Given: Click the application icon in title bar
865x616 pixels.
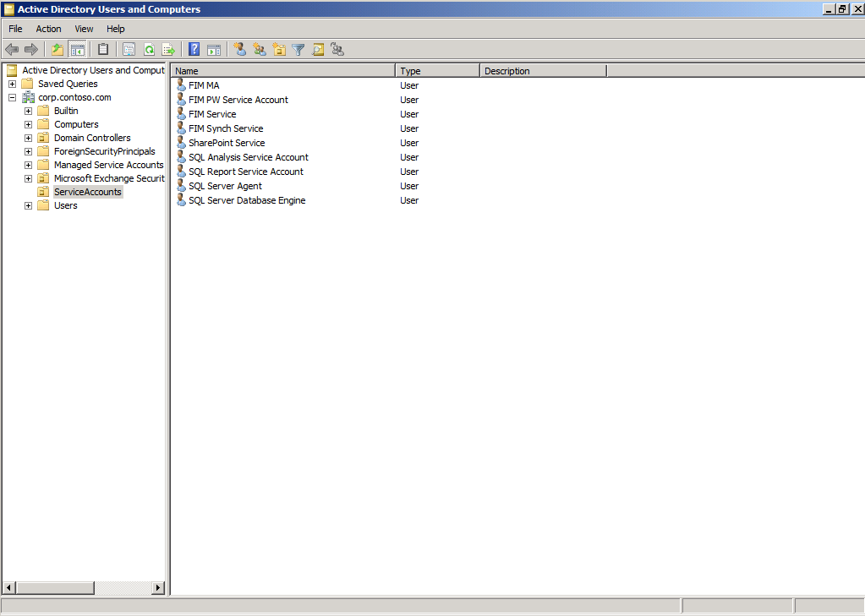Looking at the screenshot, I should pyautogui.click(x=8, y=8).
